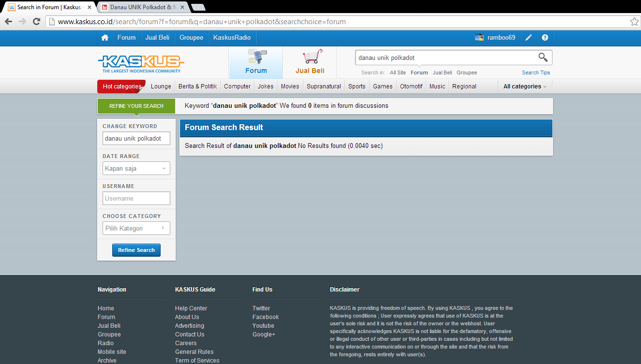Open footer Contact Us link
The width and height of the screenshot is (641, 364).
(x=190, y=335)
